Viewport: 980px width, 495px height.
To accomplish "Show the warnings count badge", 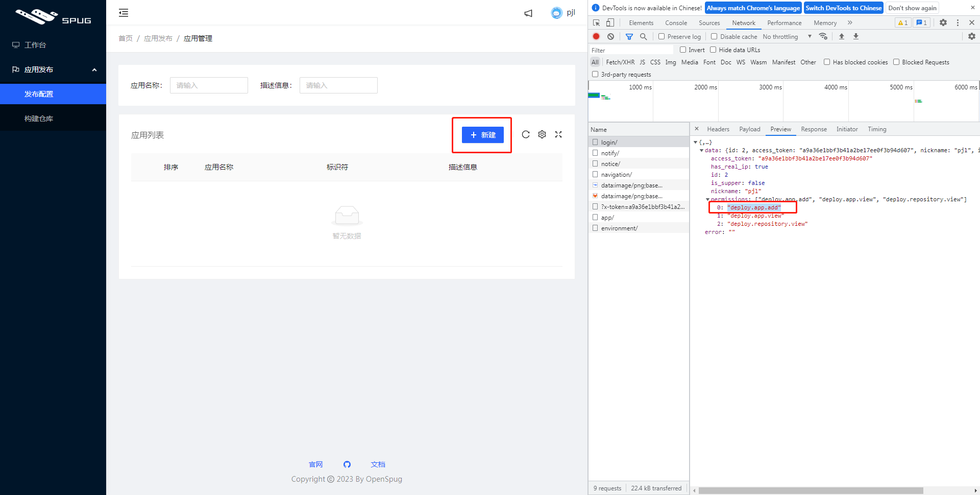I will 902,22.
